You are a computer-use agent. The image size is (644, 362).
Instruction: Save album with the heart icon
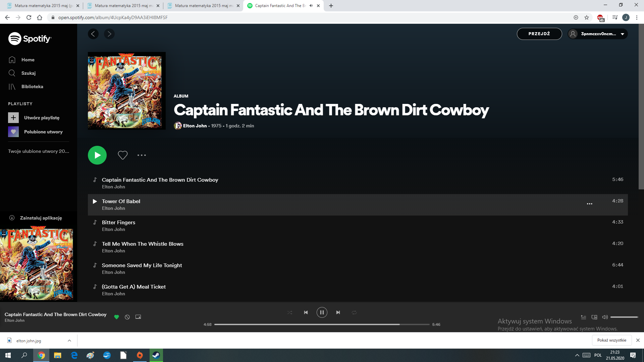(x=123, y=155)
